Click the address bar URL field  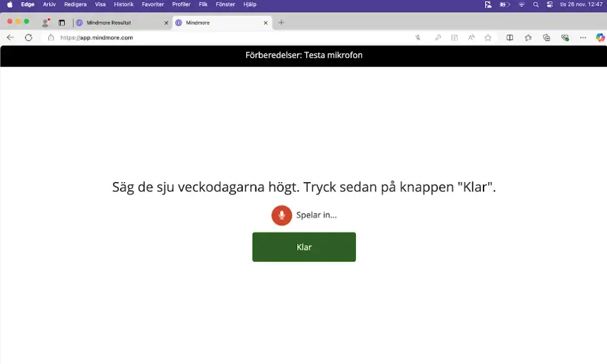pos(207,37)
